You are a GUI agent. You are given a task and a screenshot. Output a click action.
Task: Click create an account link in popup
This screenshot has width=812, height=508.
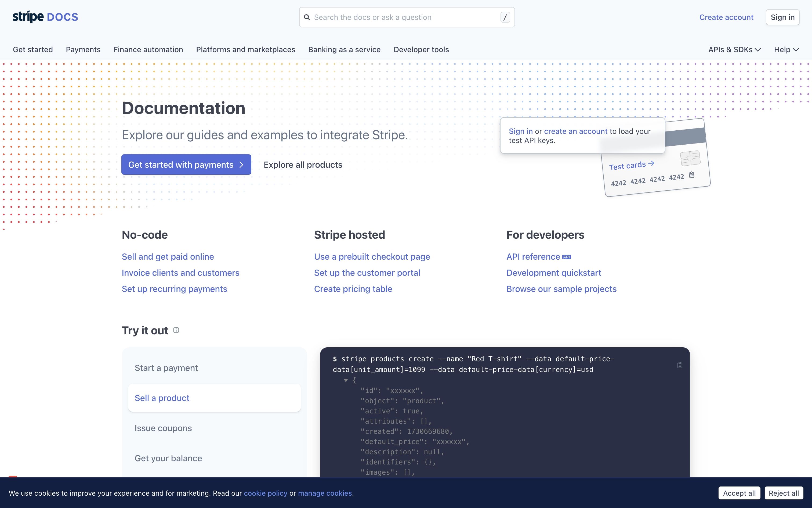point(575,131)
